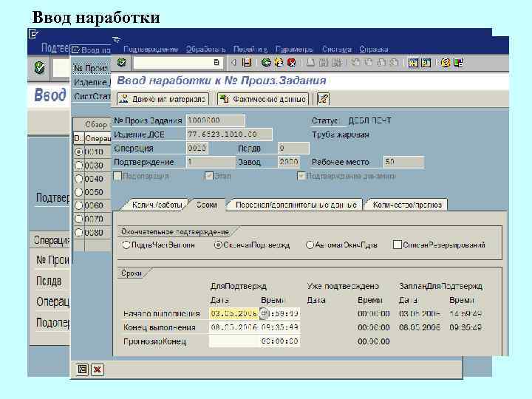Toggle the Этап checkbox
Screen dimensions: 532x399
(x=209, y=176)
